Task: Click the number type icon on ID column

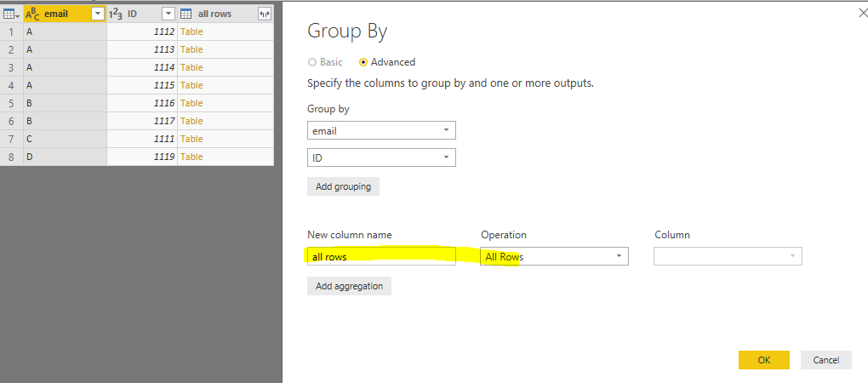Action: pos(115,14)
